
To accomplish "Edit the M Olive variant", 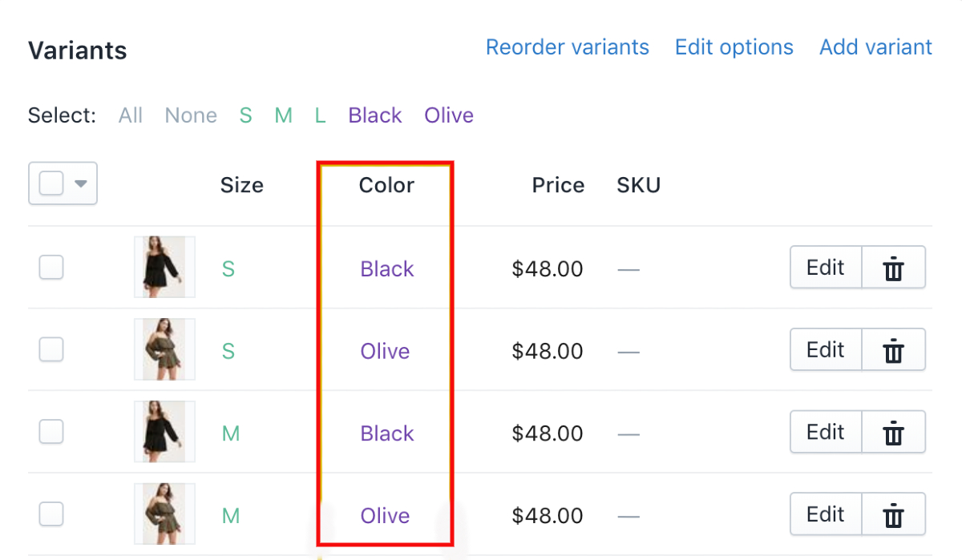I will pos(826,515).
